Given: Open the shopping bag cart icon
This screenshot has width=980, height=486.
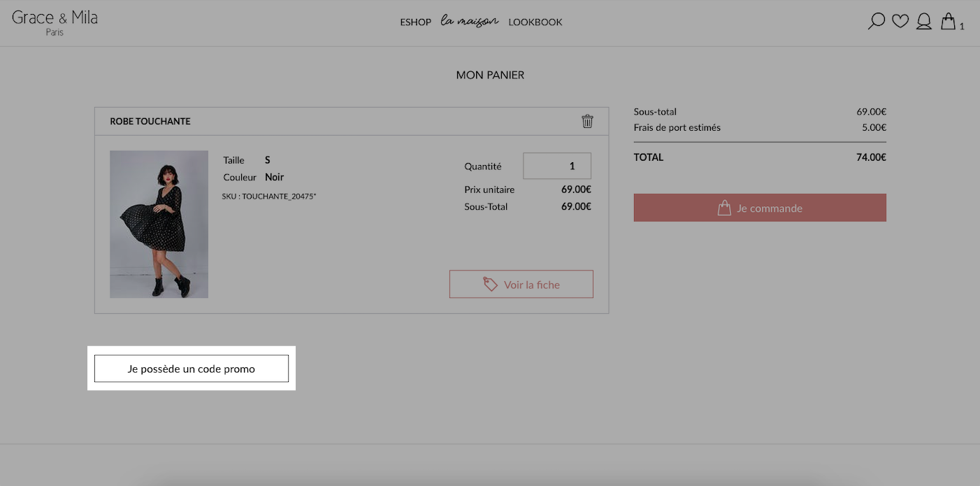Looking at the screenshot, I should 948,21.
